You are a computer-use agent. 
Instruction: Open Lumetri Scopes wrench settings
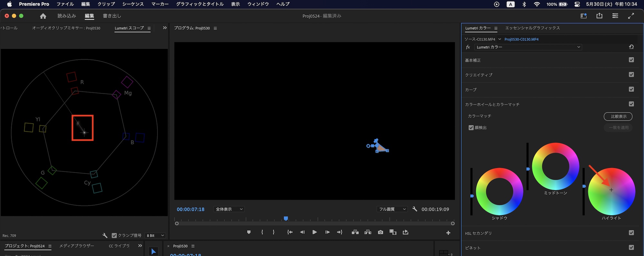click(x=105, y=235)
